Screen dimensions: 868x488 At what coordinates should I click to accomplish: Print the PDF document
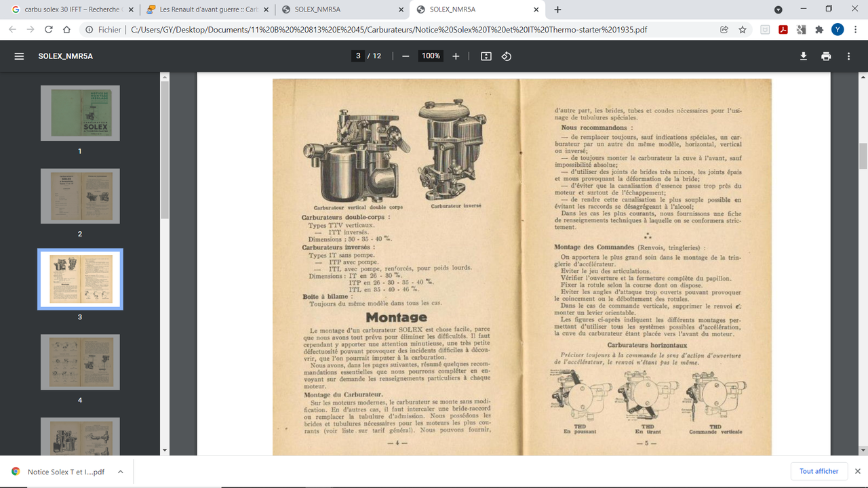coord(826,56)
